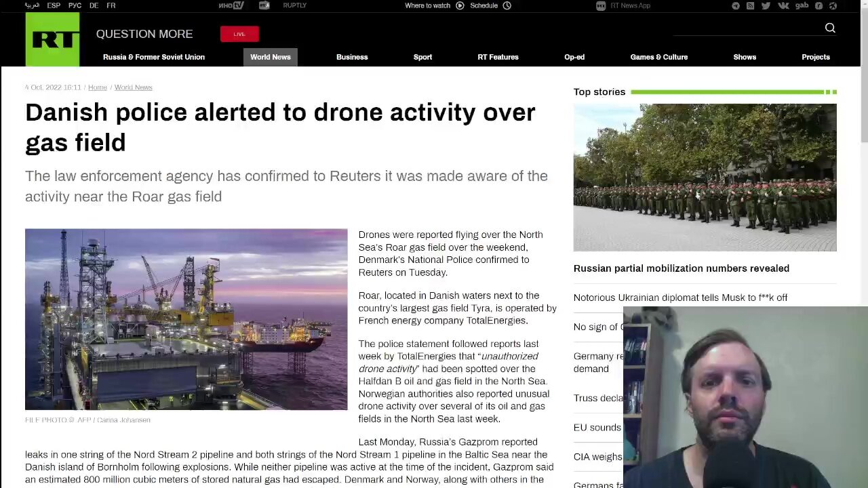Click the green RT logo

[x=52, y=39]
